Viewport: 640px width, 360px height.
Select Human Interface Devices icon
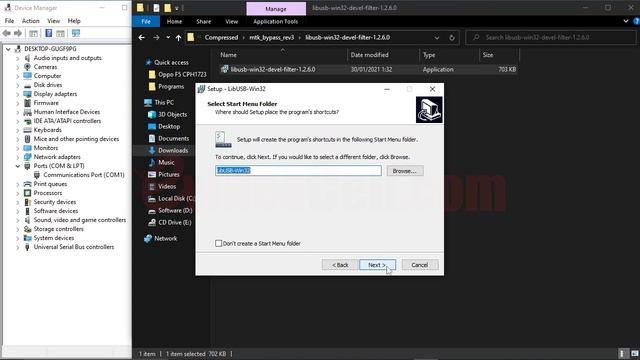tap(27, 112)
